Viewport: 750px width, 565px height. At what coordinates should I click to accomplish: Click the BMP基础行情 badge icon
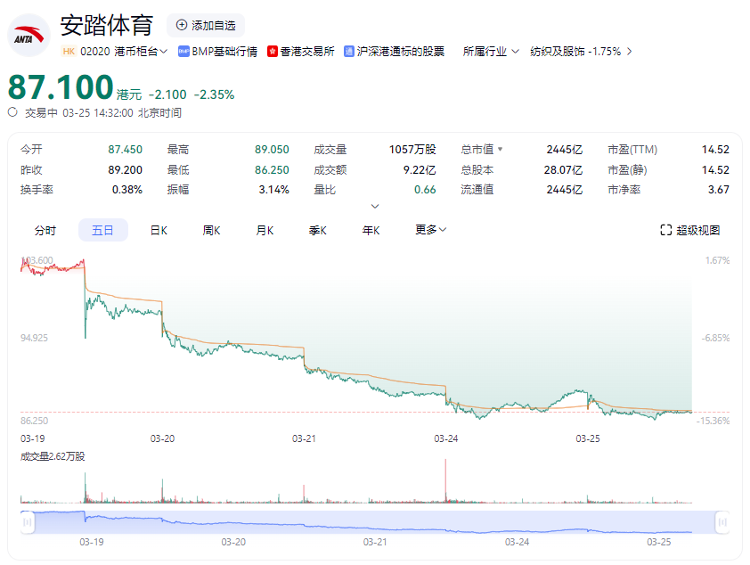(184, 51)
